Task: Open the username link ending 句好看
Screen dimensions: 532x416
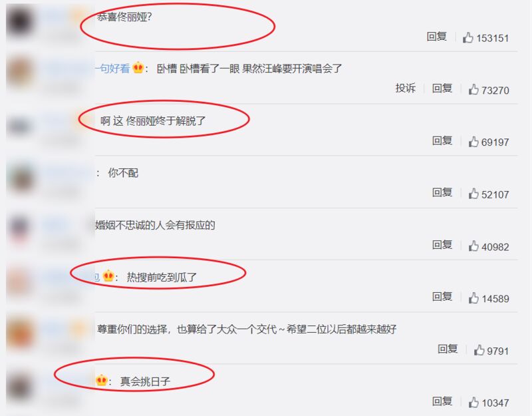Action: point(112,69)
